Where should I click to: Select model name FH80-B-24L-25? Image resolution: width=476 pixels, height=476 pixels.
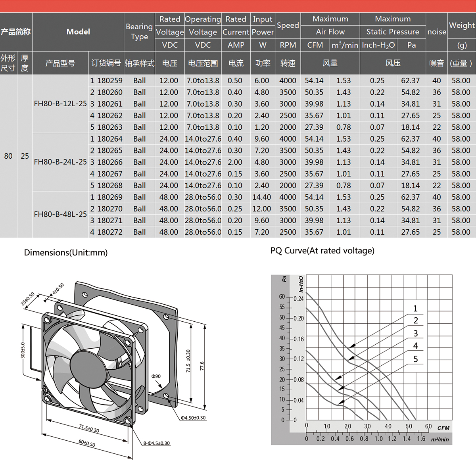[60, 162]
